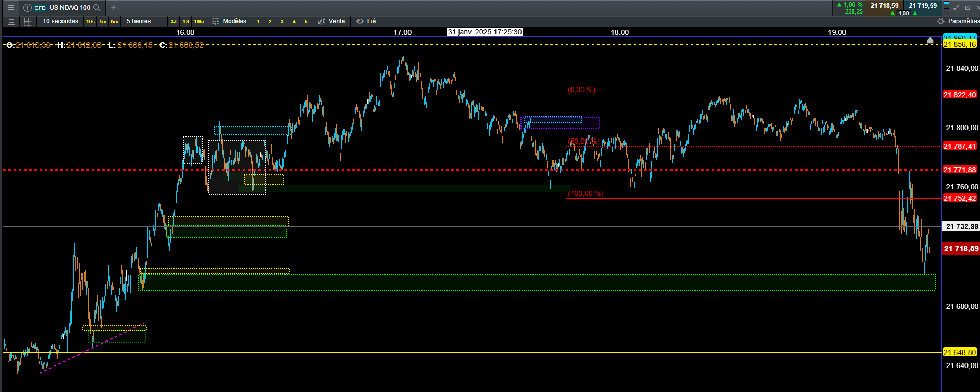The width and height of the screenshot is (980, 392).
Task: Search for an instrument with magnifier icon
Action: point(97,8)
